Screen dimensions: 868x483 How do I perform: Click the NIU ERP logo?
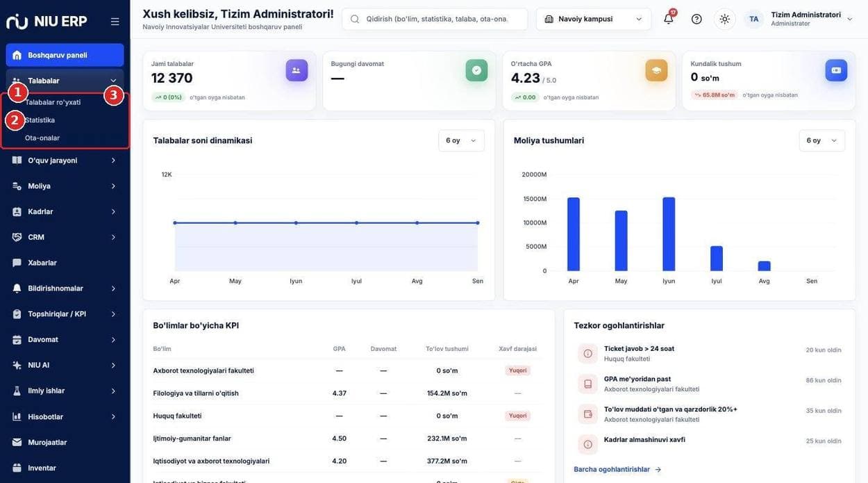point(47,22)
